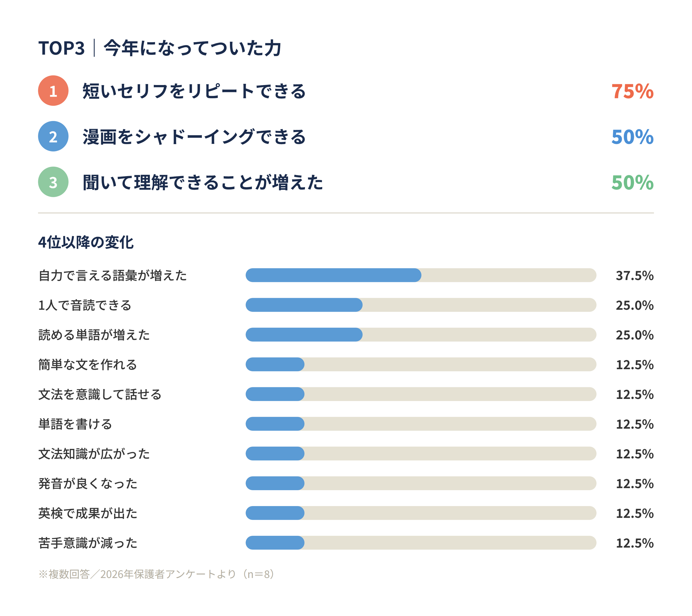Click the 簡単な文を作れる progress bar
This screenshot has width=692, height=616.
[x=421, y=365]
